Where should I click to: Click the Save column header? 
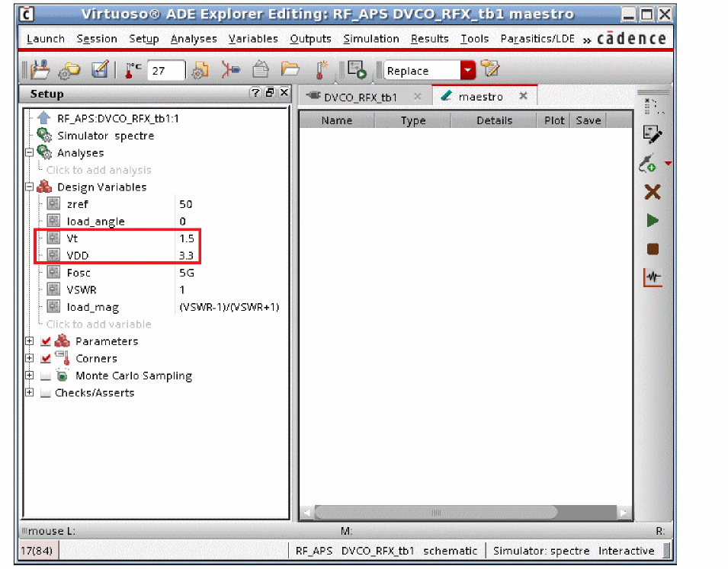(588, 120)
